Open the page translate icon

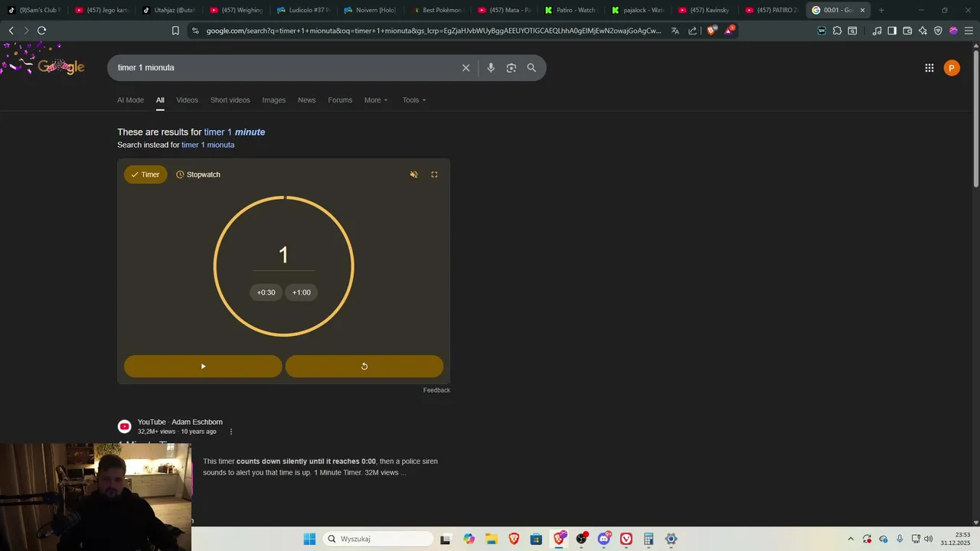click(x=675, y=31)
